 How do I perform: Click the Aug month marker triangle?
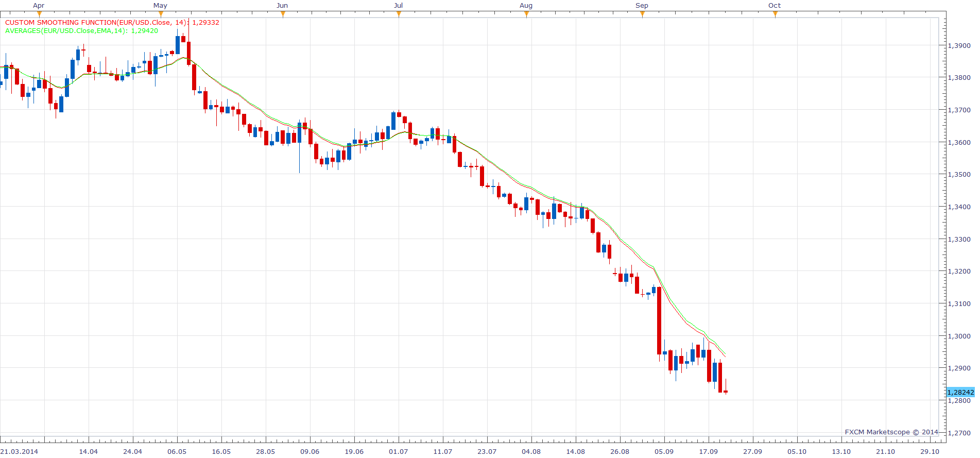526,14
